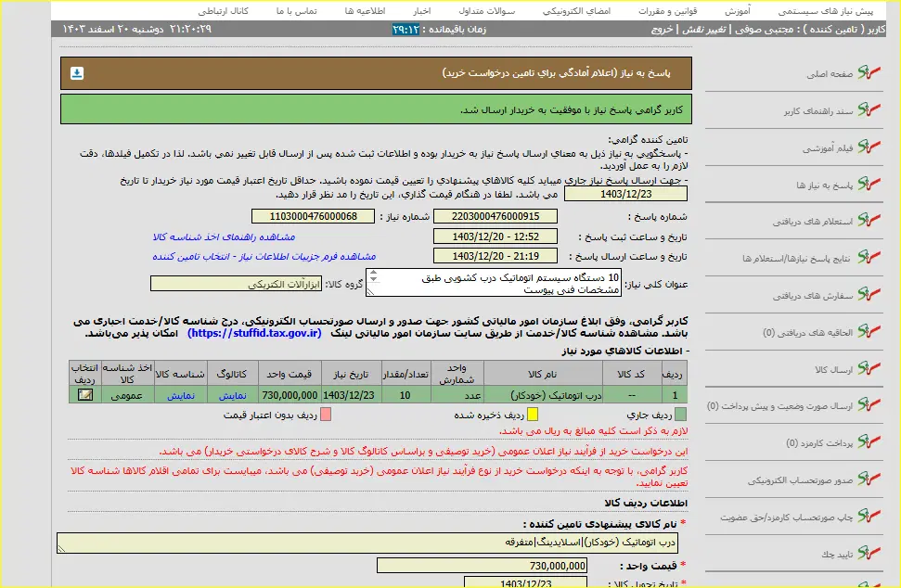Click the 730,000,000 cell in the table

click(x=290, y=395)
